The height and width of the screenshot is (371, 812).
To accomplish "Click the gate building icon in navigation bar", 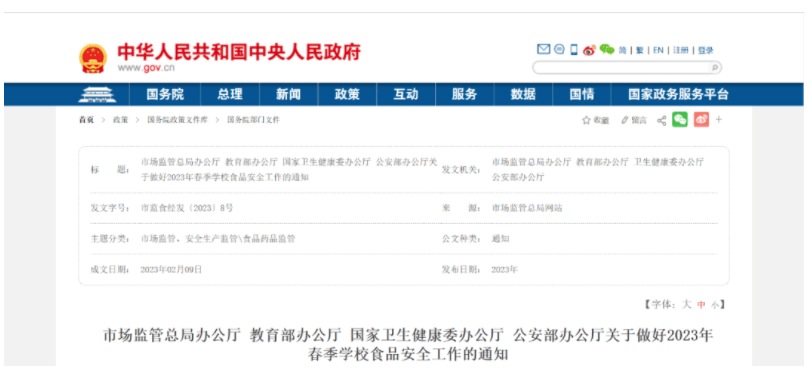I will click(x=97, y=94).
